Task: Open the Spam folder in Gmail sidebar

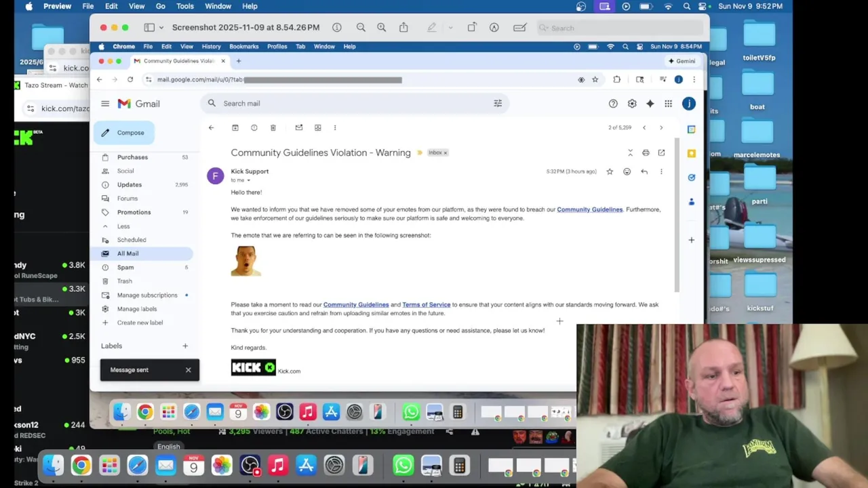Action: (125, 267)
